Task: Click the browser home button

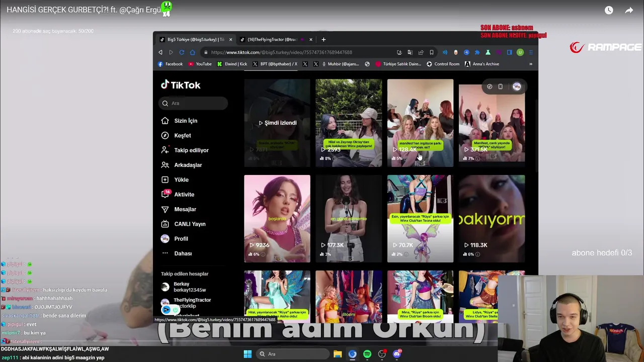Action: tap(192, 52)
